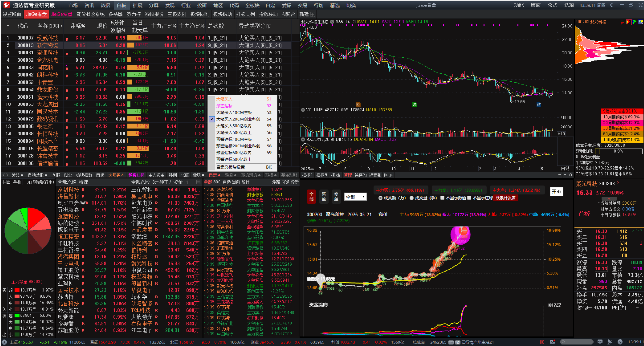The height and width of the screenshot is (346, 644).
Task: Click the back arrow in title bar
Action: pyautogui.click(x=612, y=5)
